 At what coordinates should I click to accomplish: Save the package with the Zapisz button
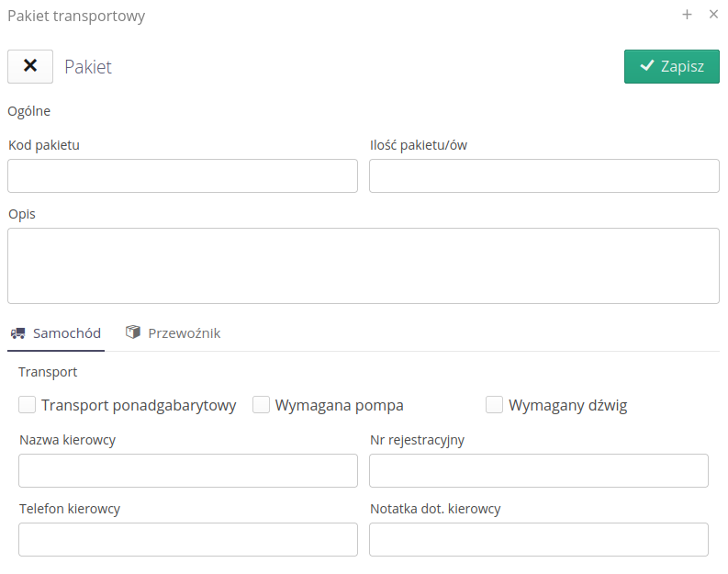671,67
